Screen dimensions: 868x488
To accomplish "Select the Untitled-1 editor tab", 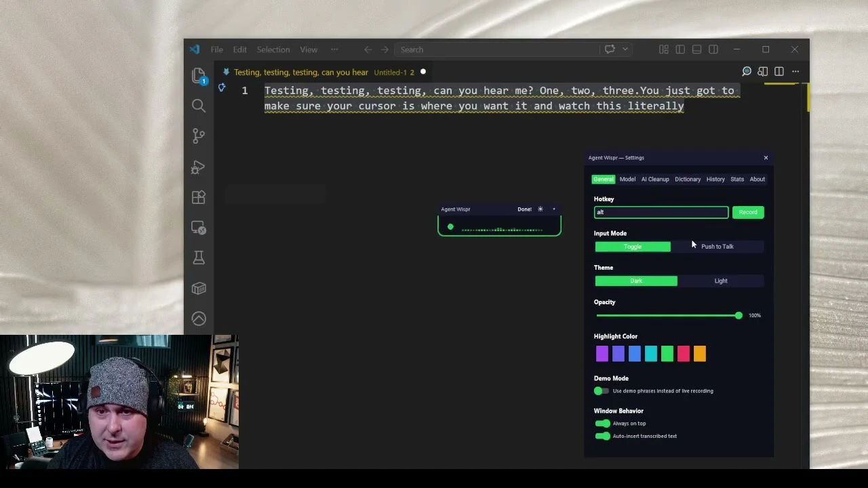I will point(323,73).
